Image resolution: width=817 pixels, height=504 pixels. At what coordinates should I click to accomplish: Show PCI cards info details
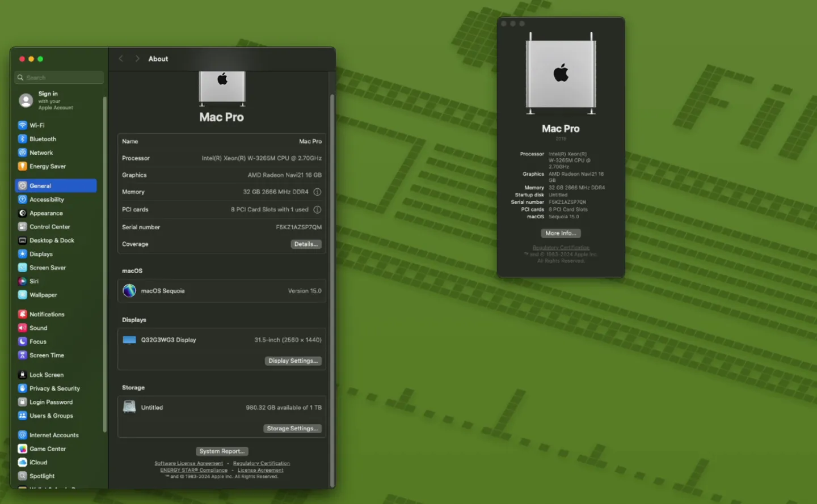[x=317, y=210]
